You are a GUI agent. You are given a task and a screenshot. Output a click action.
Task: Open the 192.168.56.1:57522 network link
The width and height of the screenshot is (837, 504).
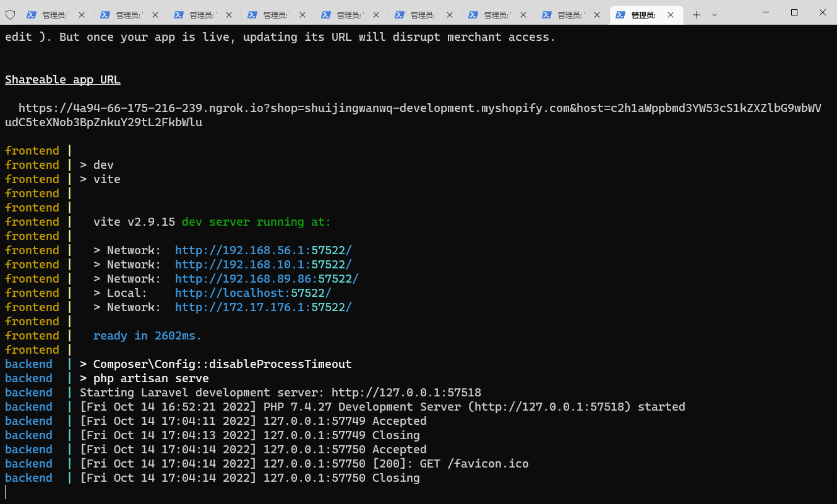(x=263, y=250)
